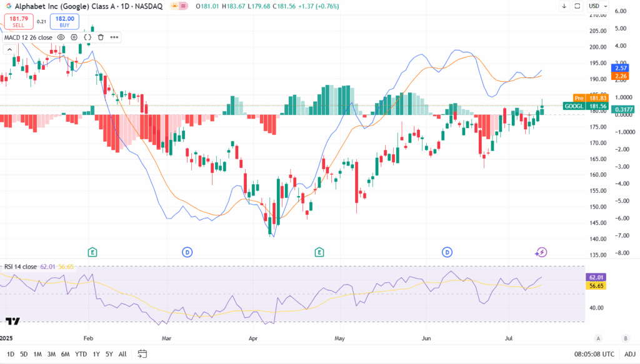Click the purple lightning event icon in July
This screenshot has width=640, height=364.
click(x=541, y=252)
